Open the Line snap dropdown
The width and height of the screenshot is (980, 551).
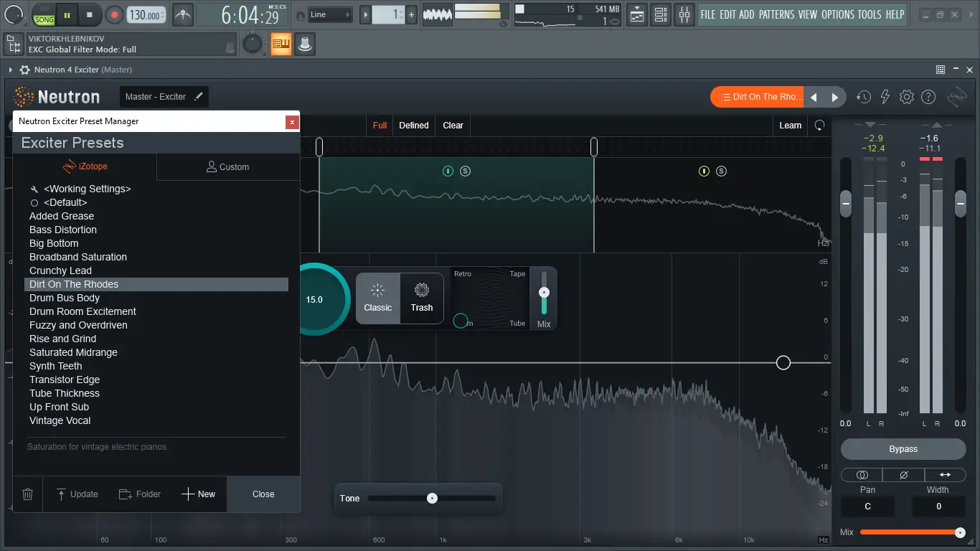coord(330,14)
